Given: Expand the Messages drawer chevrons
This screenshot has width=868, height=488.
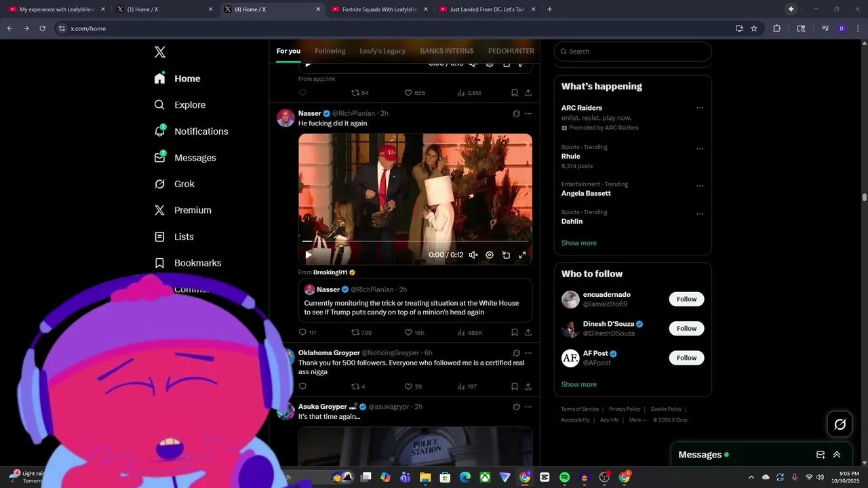Looking at the screenshot, I should pyautogui.click(x=837, y=455).
